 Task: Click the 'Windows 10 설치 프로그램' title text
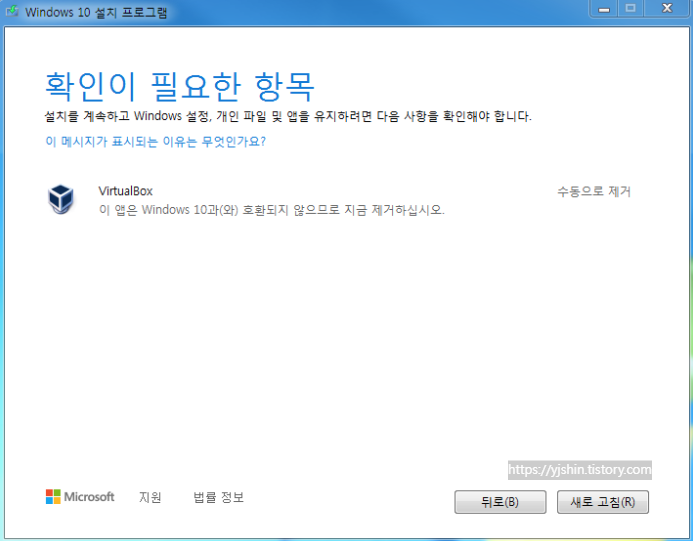[96, 12]
